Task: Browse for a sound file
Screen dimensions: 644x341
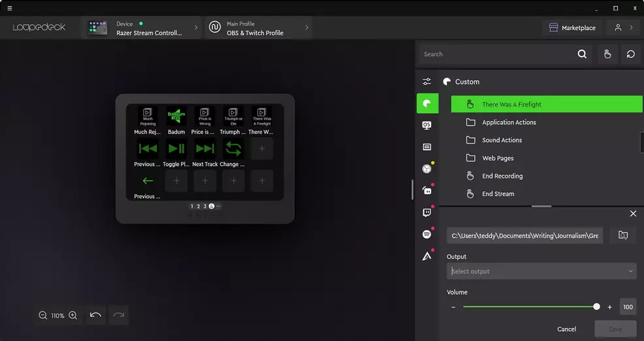Action: [623, 235]
